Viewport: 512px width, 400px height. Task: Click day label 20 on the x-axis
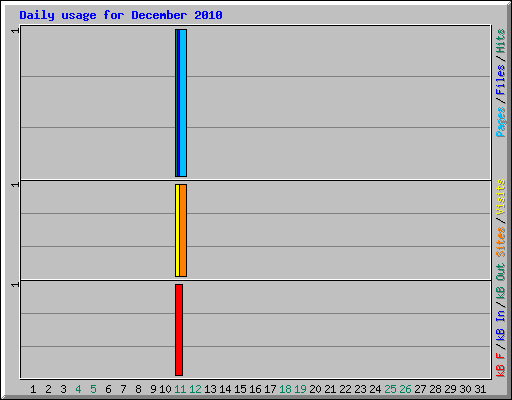(x=315, y=389)
